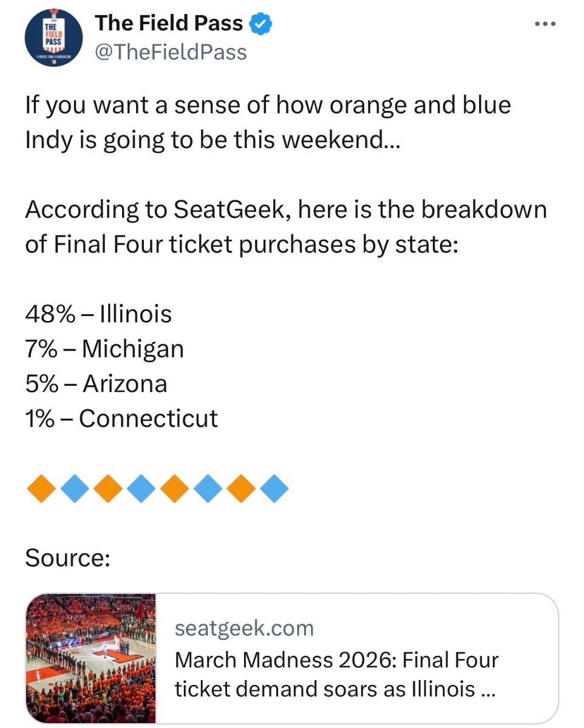Select the "5% – Arizona" line
This screenshot has height=728, width=584.
point(96,383)
